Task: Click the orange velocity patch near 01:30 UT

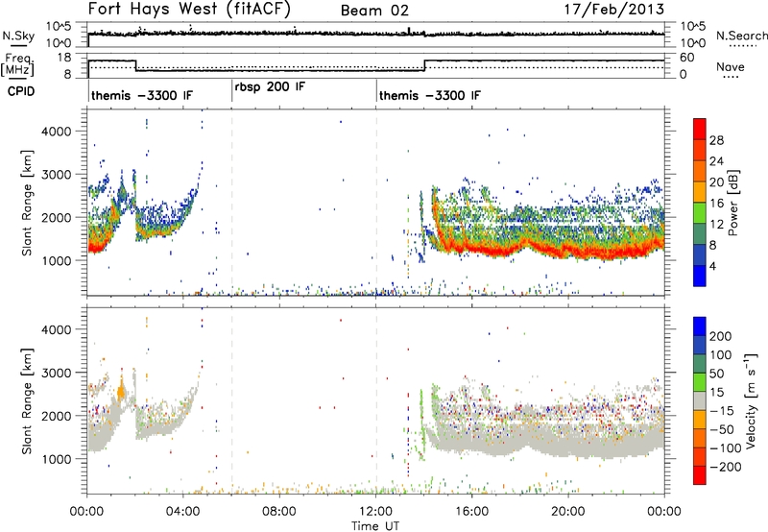Action: coord(122,391)
